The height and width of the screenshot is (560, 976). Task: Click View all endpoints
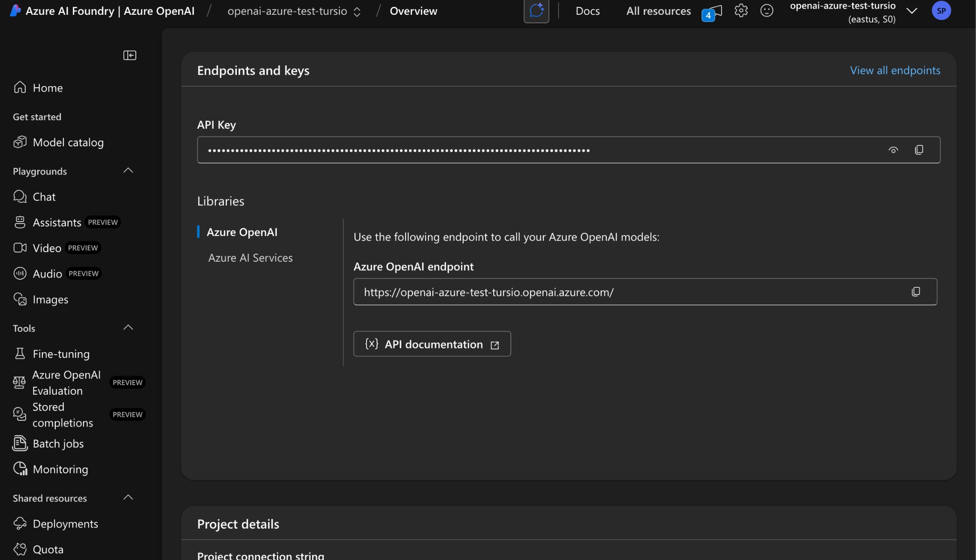point(895,70)
